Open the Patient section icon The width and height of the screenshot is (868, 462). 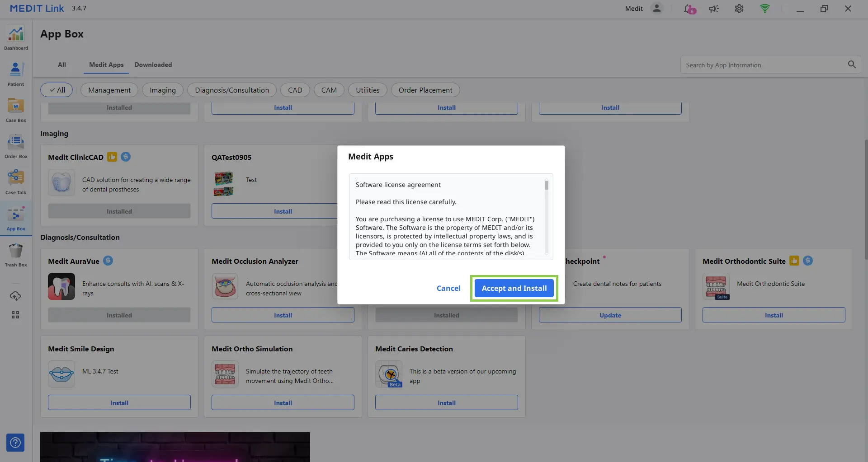click(x=16, y=73)
